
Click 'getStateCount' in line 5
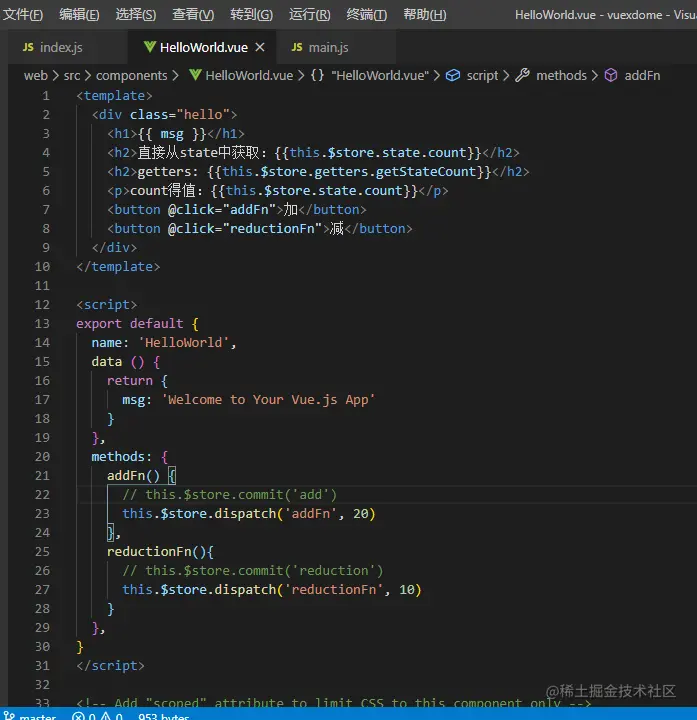pyautogui.click(x=426, y=172)
